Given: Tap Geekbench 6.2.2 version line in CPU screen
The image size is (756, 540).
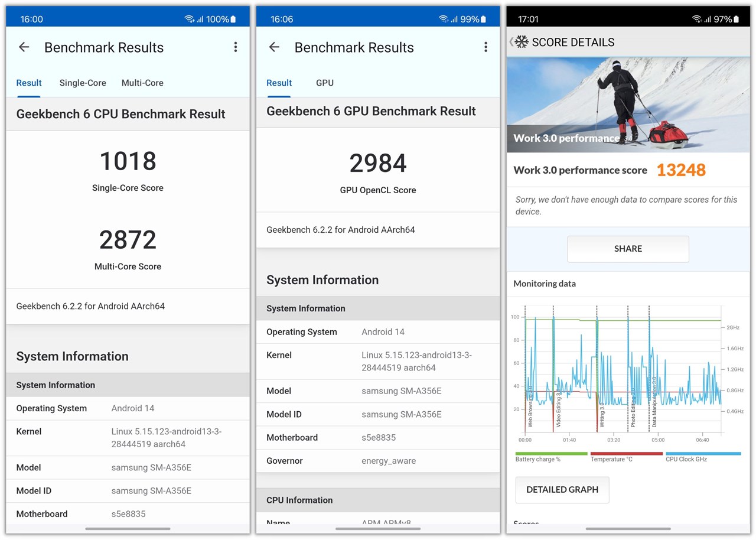Looking at the screenshot, I should click(x=90, y=306).
